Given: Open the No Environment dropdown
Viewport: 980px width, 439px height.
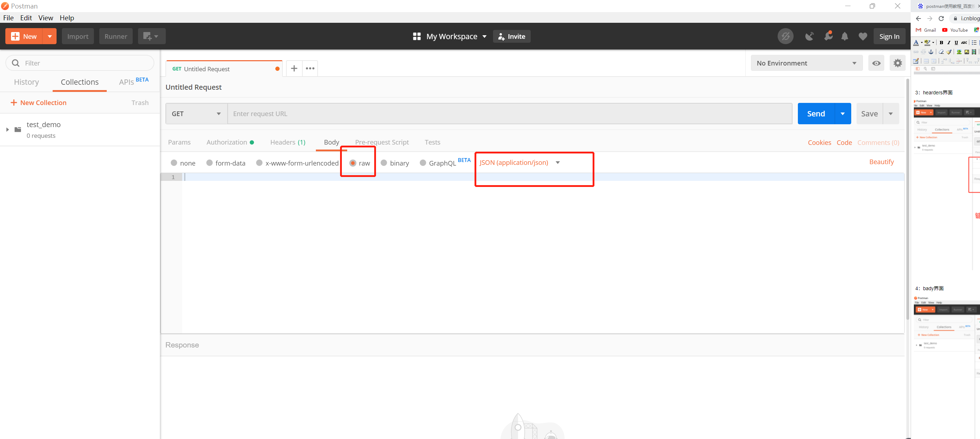Looking at the screenshot, I should pos(806,63).
